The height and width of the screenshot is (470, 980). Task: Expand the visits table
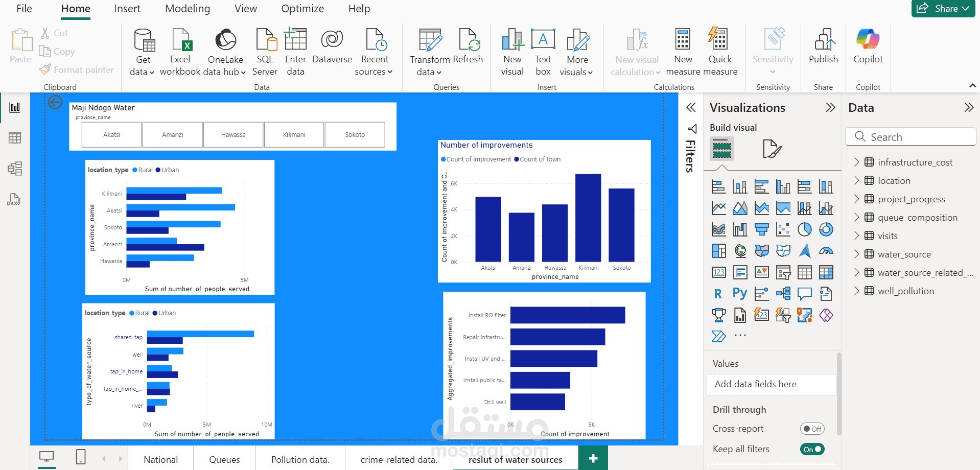[x=857, y=236]
